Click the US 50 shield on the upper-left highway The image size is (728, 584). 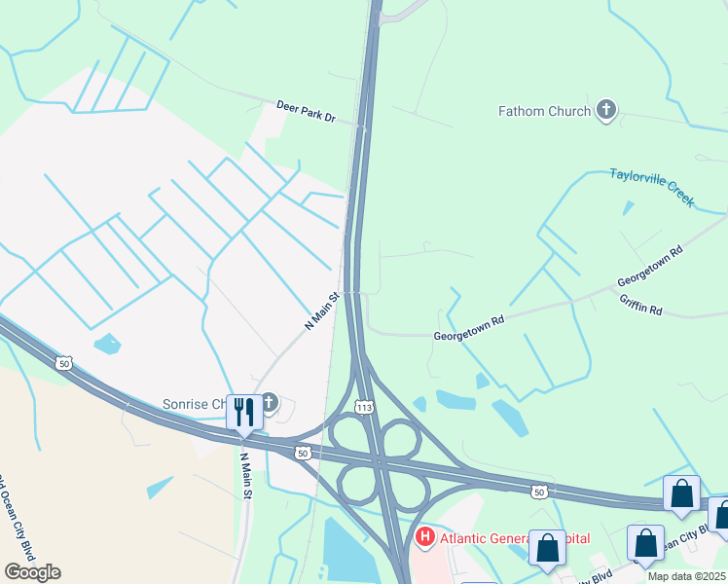point(63,363)
